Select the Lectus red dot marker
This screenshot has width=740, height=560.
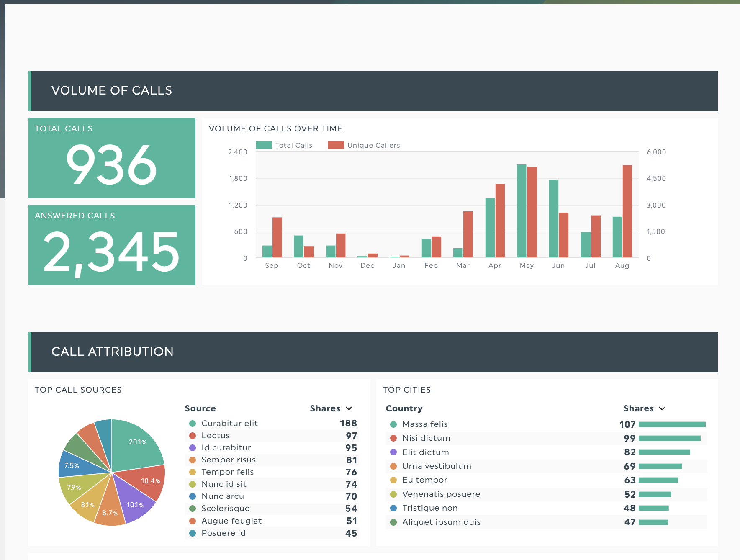pos(193,436)
